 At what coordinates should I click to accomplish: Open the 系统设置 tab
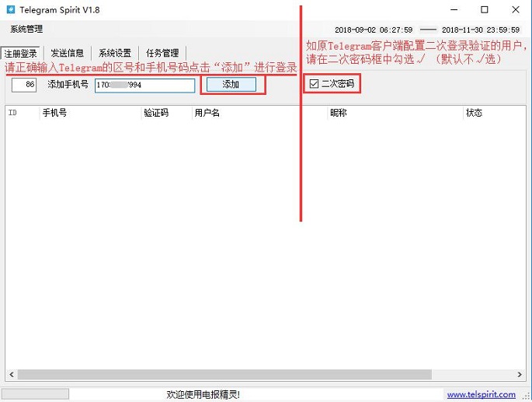coord(115,54)
